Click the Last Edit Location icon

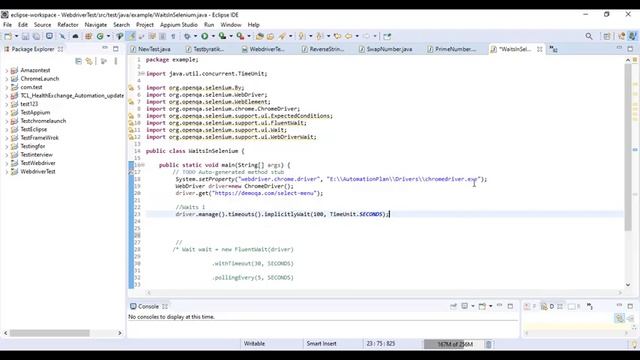point(337,36)
